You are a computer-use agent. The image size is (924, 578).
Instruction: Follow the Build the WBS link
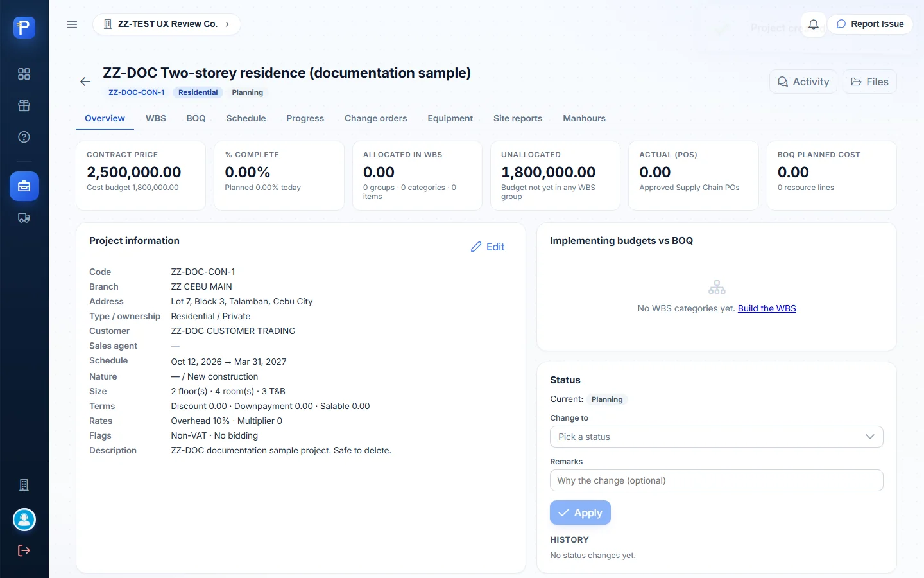[x=767, y=308]
